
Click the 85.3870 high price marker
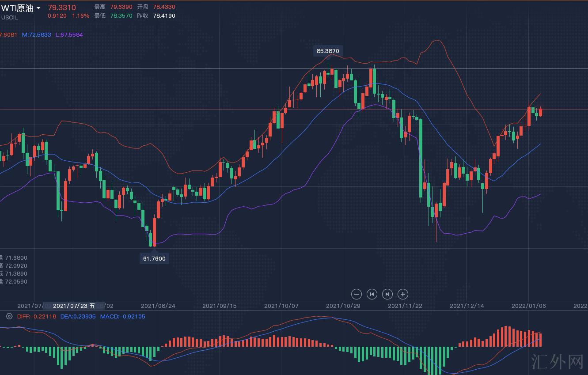[x=328, y=51]
